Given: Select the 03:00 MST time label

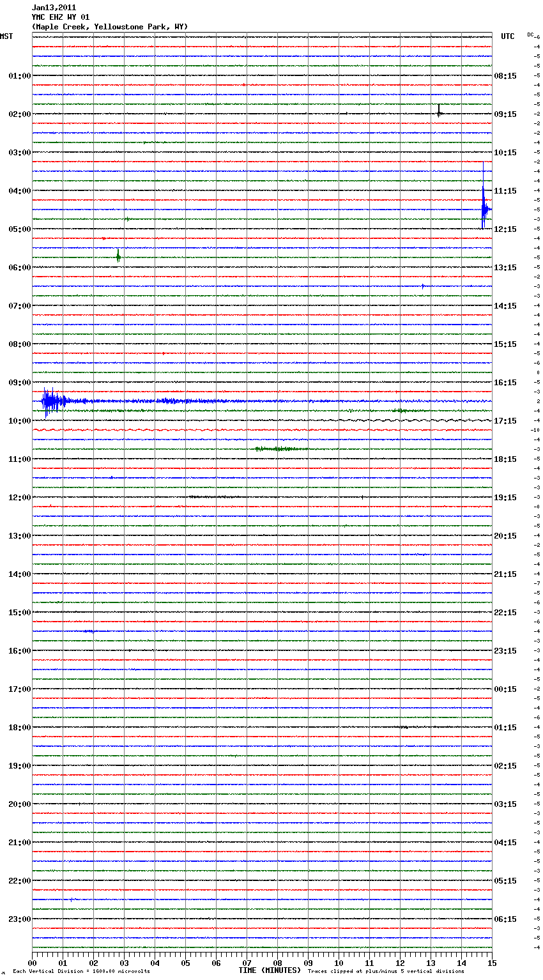Looking at the screenshot, I should click(19, 153).
